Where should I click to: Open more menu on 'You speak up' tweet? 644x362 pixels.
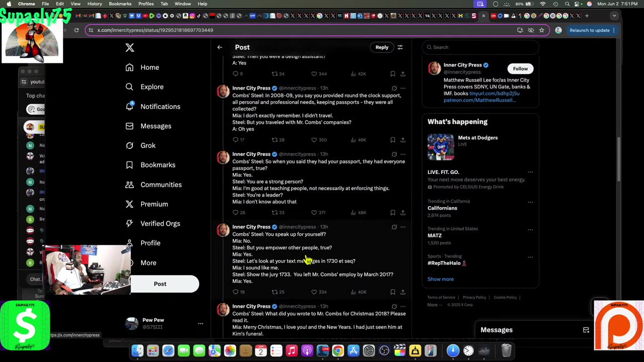[x=403, y=227]
